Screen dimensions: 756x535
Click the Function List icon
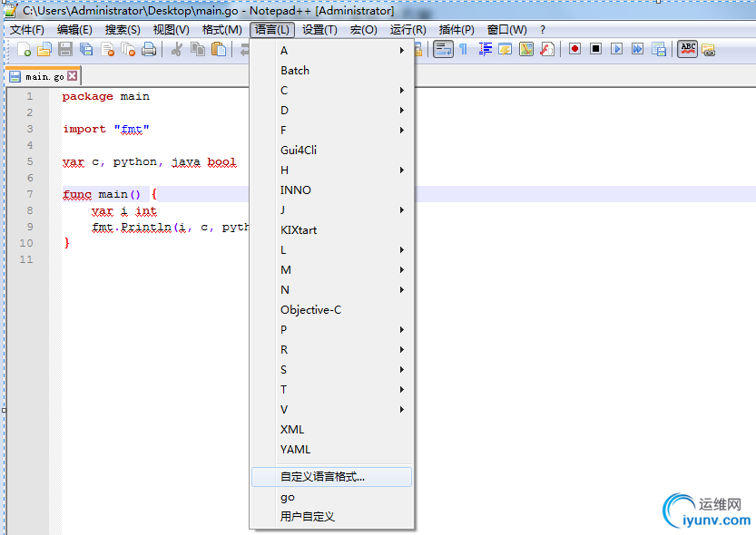coord(547,49)
